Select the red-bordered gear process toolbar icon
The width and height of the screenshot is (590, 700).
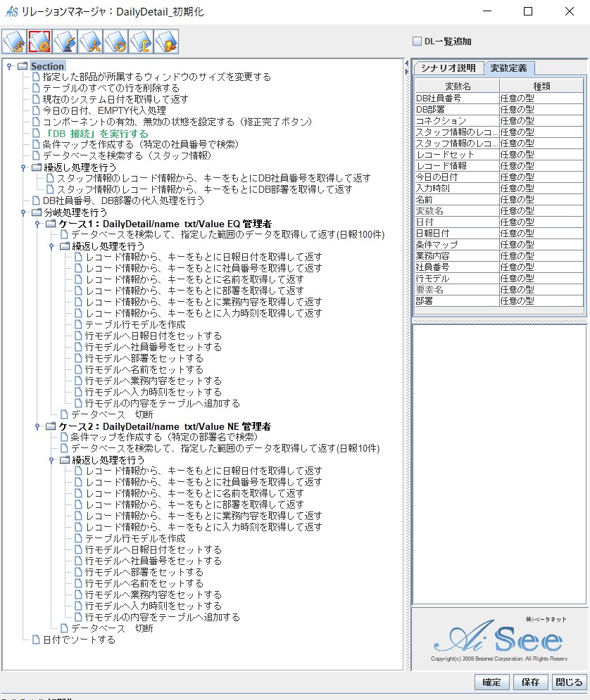pyautogui.click(x=39, y=42)
